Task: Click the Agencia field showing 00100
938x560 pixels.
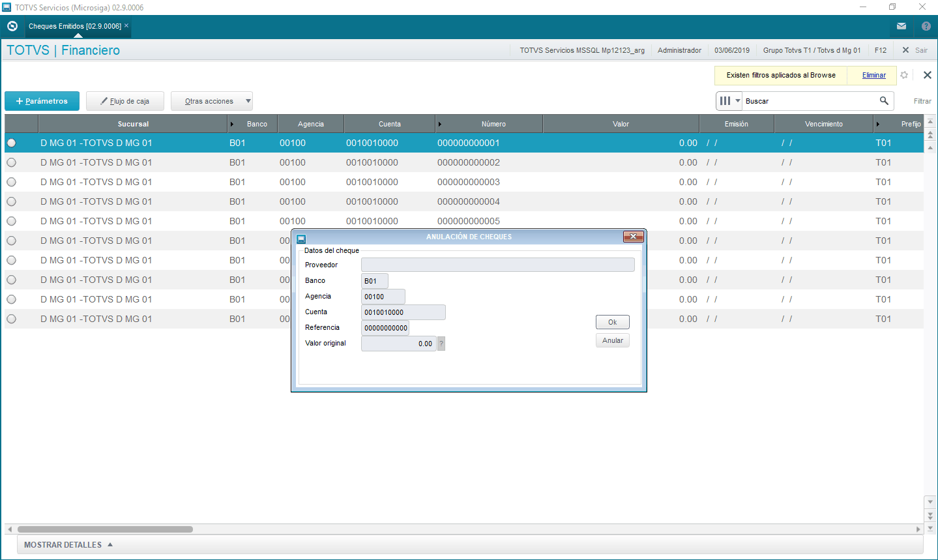Action: 383,297
